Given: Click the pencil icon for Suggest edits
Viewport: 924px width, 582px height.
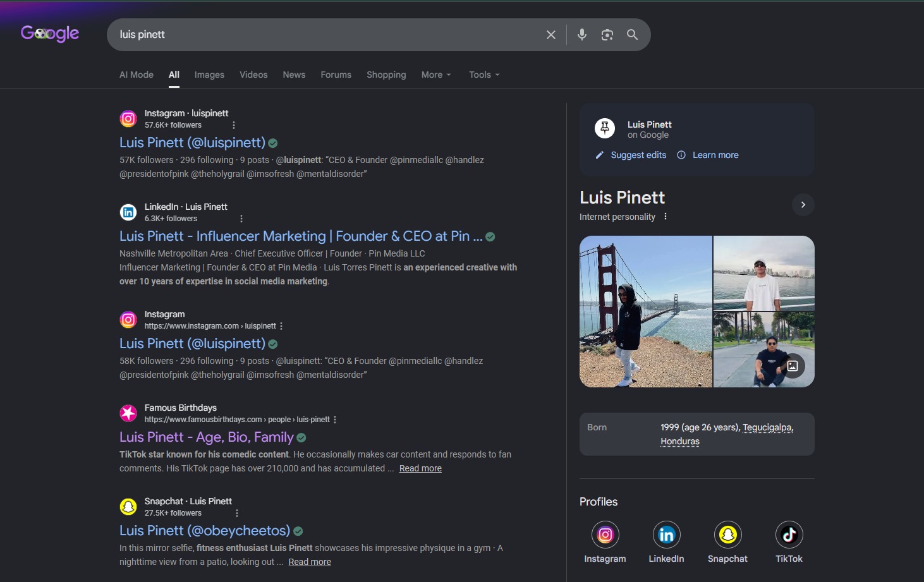Looking at the screenshot, I should coord(600,155).
